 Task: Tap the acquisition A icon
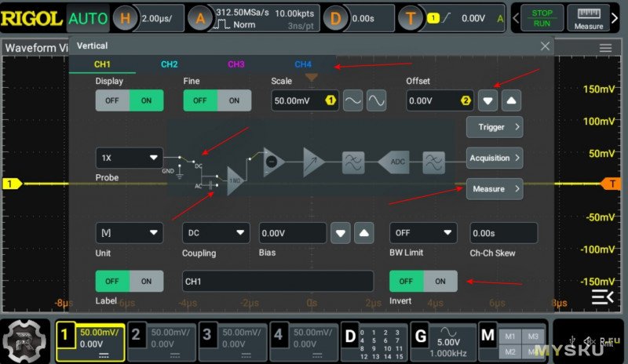(x=201, y=18)
